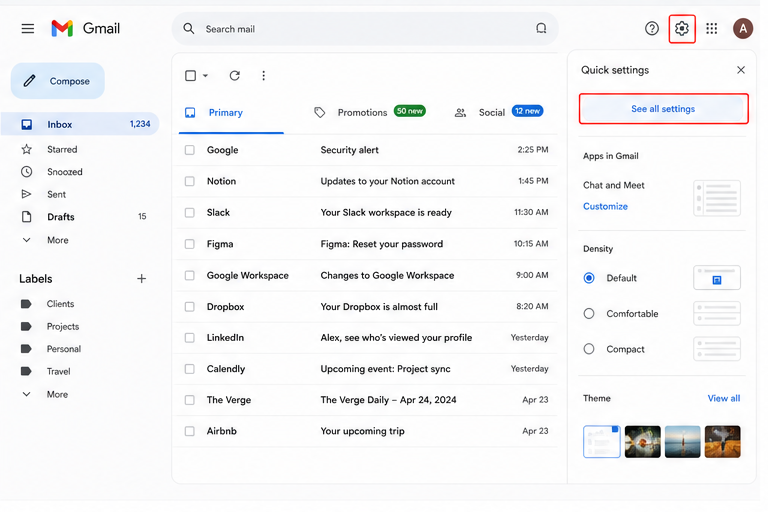Open the three-dot more options menu
The width and height of the screenshot is (768, 512).
[x=264, y=75]
